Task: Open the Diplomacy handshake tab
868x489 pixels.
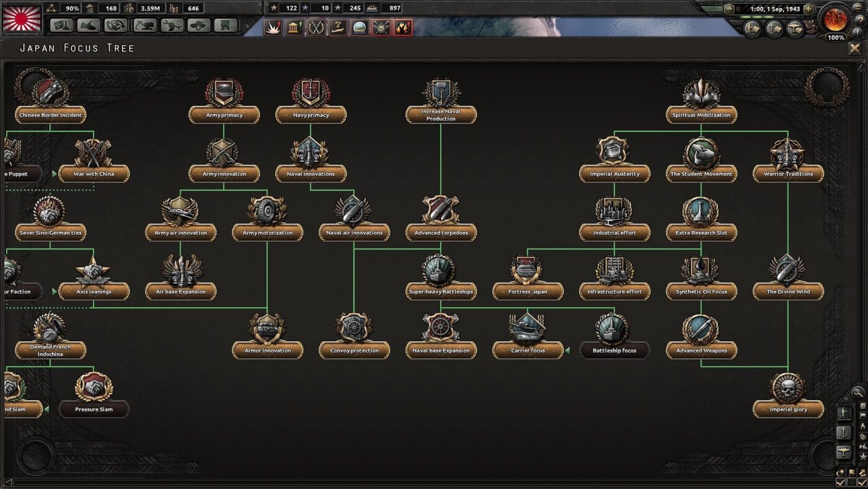Action: [x=89, y=26]
